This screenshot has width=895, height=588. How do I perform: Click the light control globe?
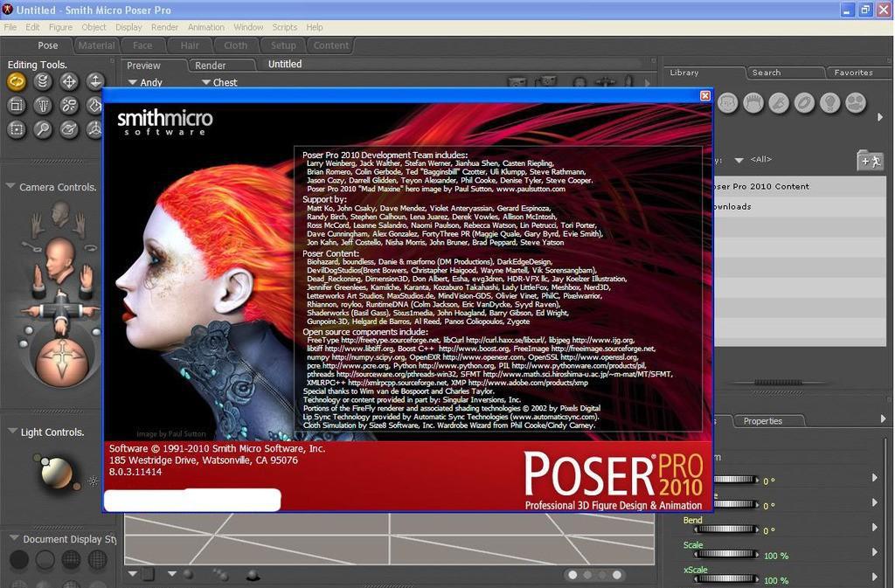57,473
